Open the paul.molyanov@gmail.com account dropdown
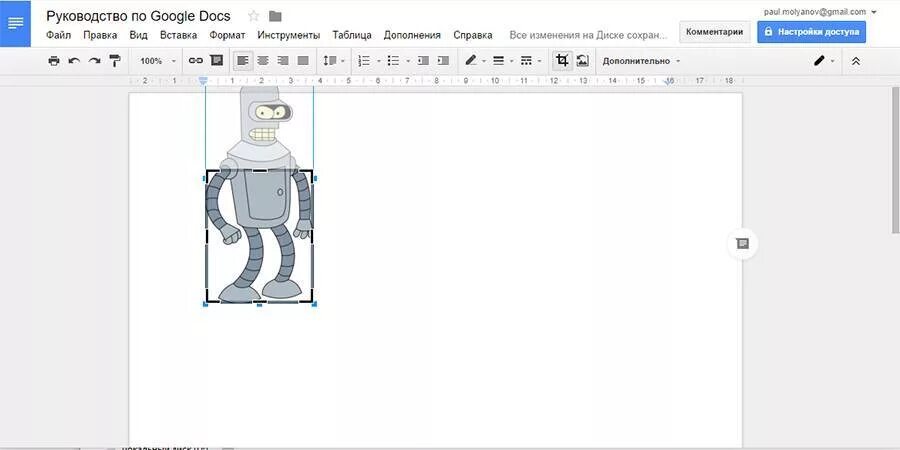The image size is (900, 450). (x=821, y=11)
